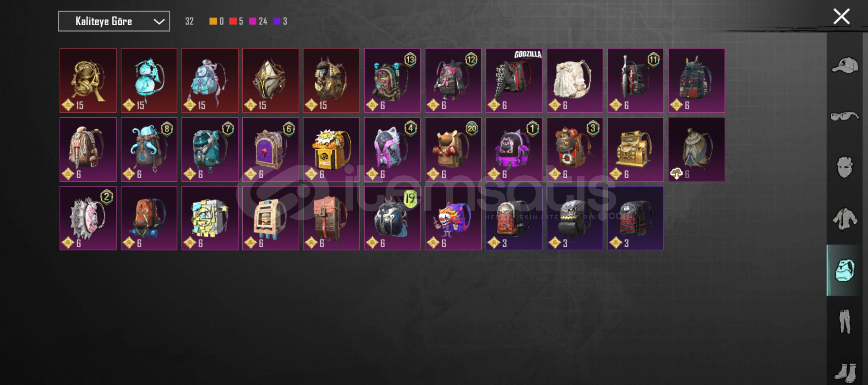This screenshot has width=868, height=385.
Task: Click the pink rarity filter showing 24
Action: [258, 21]
